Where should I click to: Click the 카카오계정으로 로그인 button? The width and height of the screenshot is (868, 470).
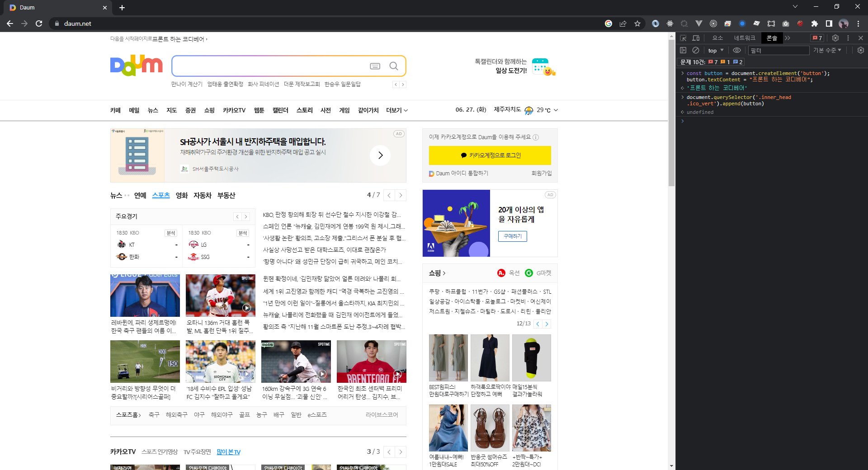point(490,155)
